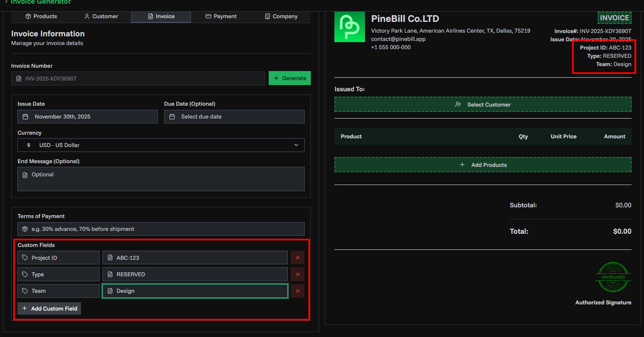Viewport: 644px width, 337px height.
Task: Click the tag icon beside Team
Action: (x=25, y=291)
